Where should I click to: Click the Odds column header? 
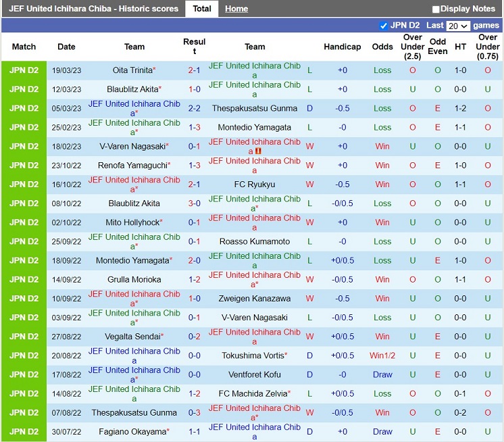382,47
